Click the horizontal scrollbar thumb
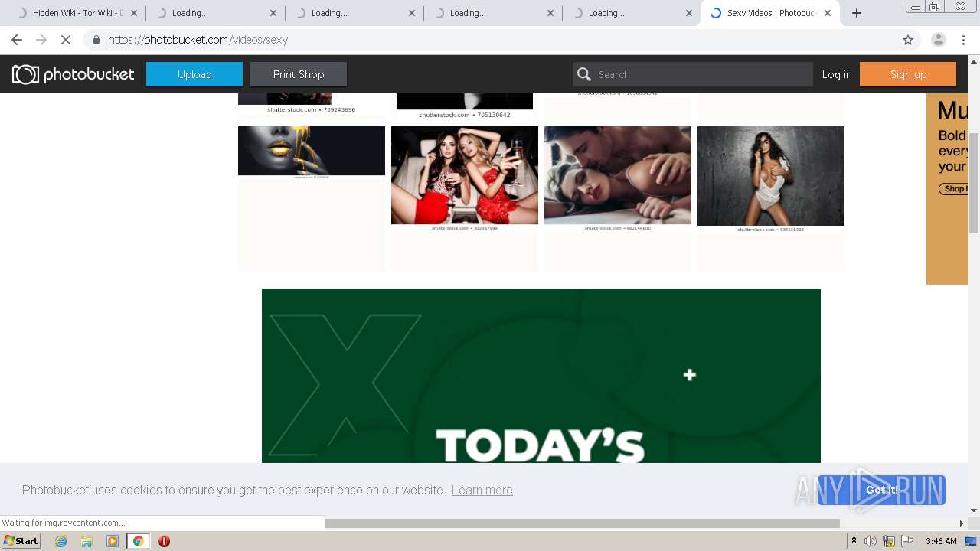 [x=582, y=523]
